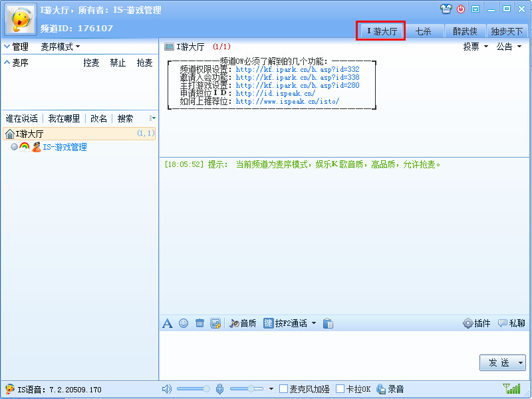Toggle the 卡拉OK checkbox
Screen dimensions: 532x399
click(340, 389)
